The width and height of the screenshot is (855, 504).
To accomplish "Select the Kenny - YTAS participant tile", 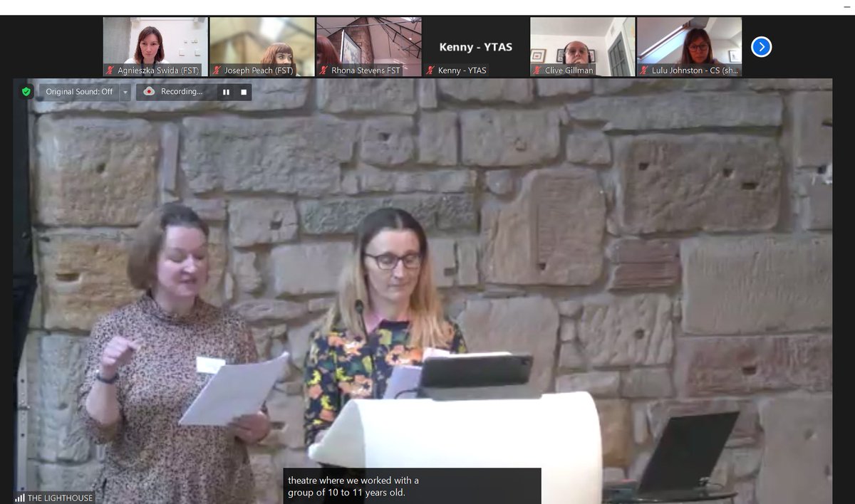I will point(476,47).
